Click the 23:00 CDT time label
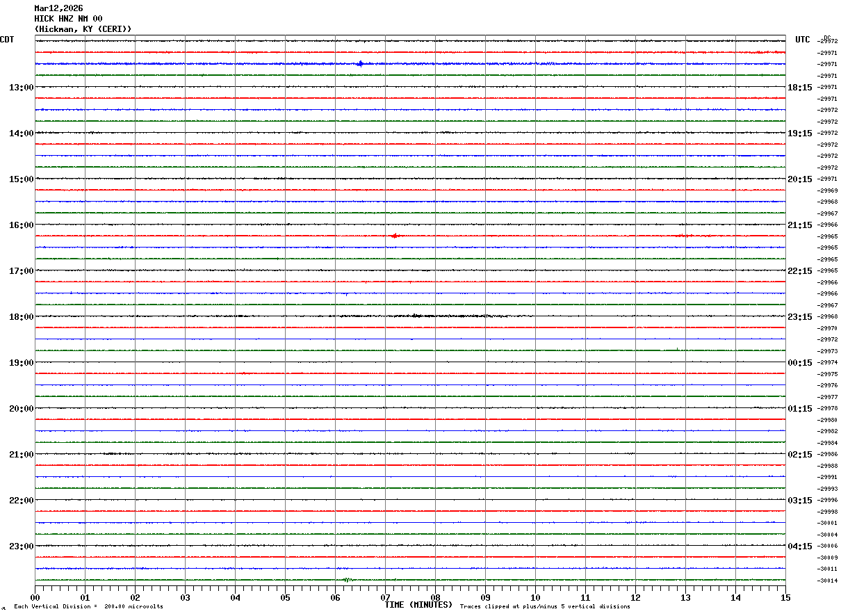Viewport: 841px width, 616px height. point(22,546)
